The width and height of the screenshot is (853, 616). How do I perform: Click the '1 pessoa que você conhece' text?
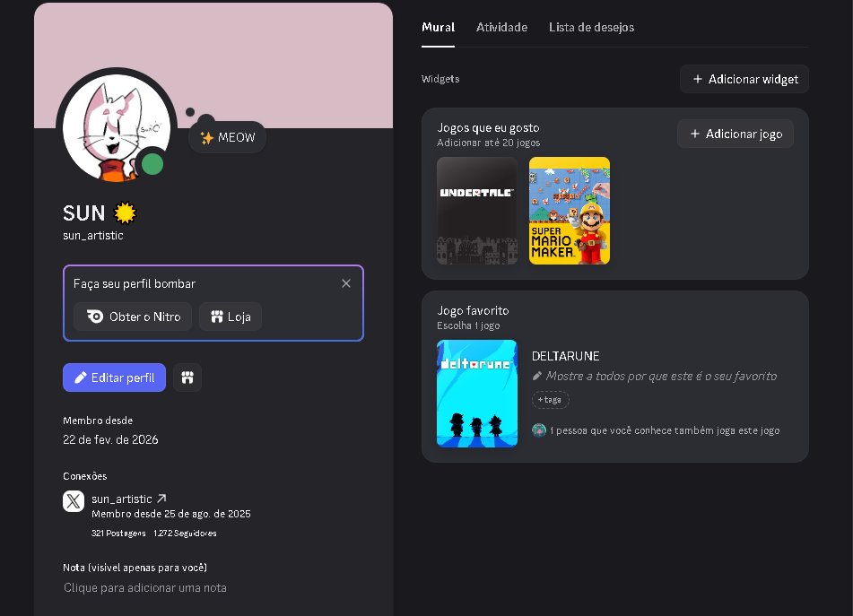(x=665, y=430)
